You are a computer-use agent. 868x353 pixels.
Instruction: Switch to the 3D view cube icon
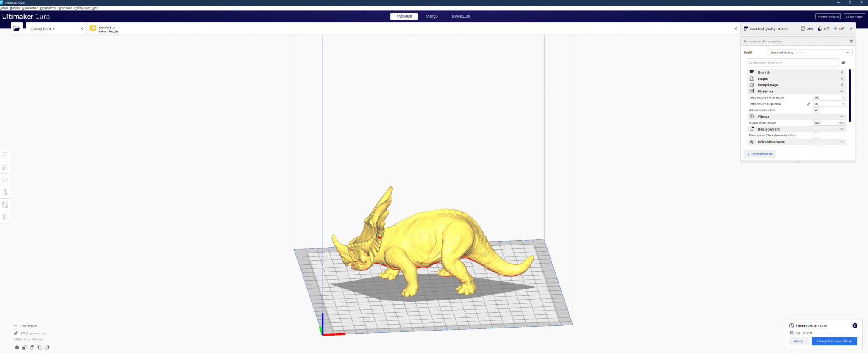pos(17,347)
